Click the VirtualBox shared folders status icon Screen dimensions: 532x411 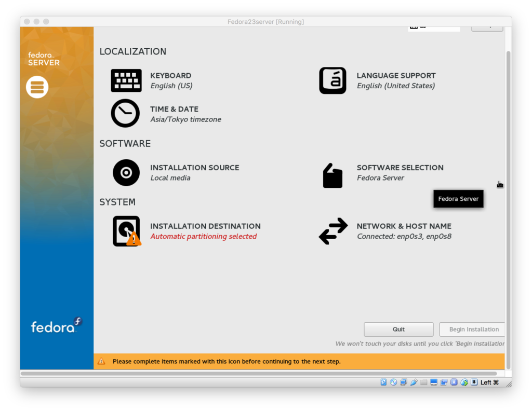424,382
